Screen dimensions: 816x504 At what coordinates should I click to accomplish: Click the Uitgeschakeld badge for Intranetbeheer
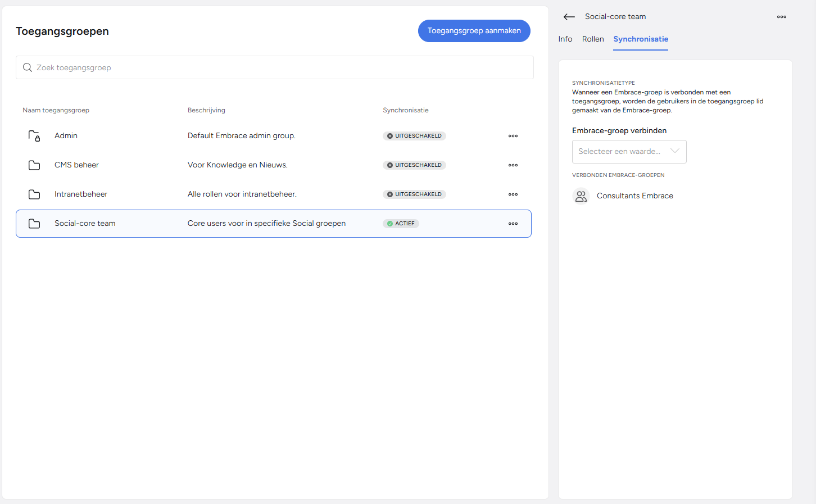(414, 194)
